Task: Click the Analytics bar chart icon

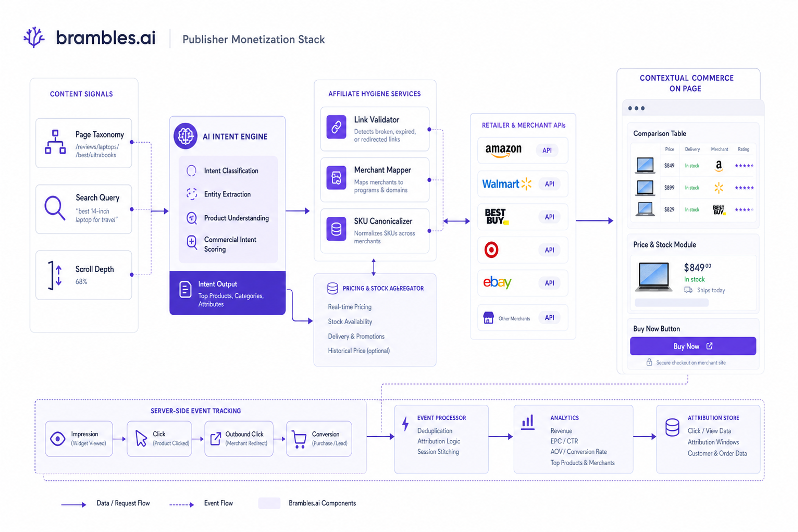Action: pyautogui.click(x=528, y=422)
